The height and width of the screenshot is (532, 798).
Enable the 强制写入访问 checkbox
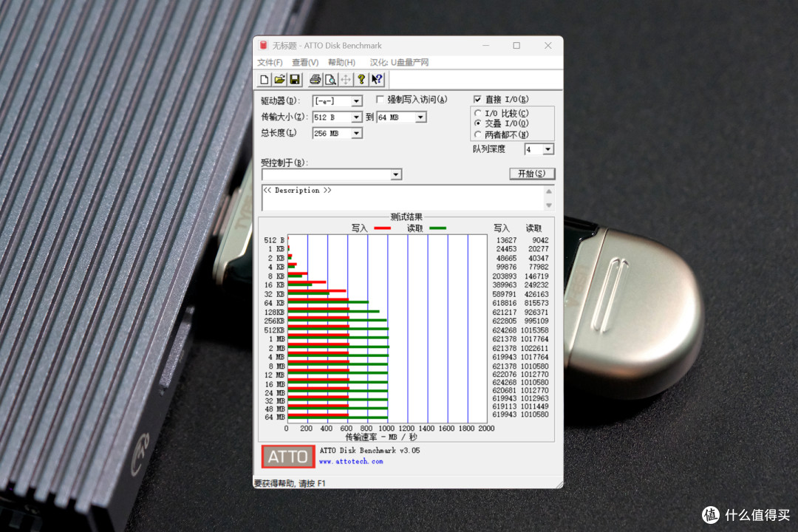pyautogui.click(x=380, y=99)
